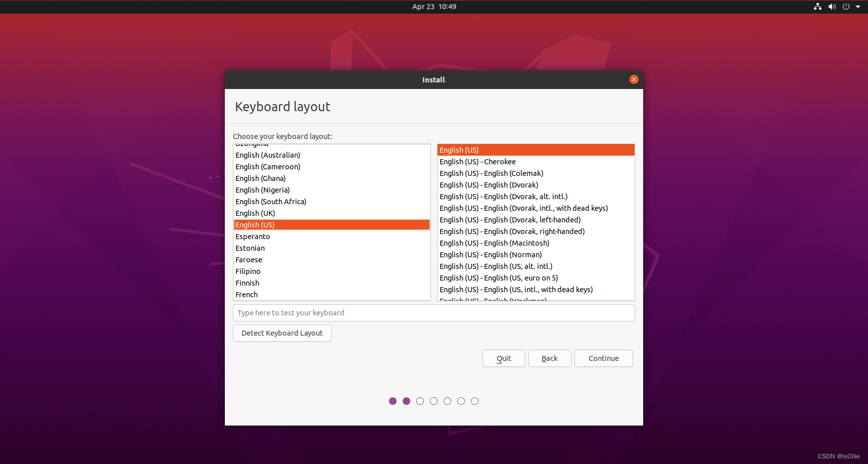Screen dimensions: 868x464
Task: Select English (Australian) layout
Action: pos(332,155)
